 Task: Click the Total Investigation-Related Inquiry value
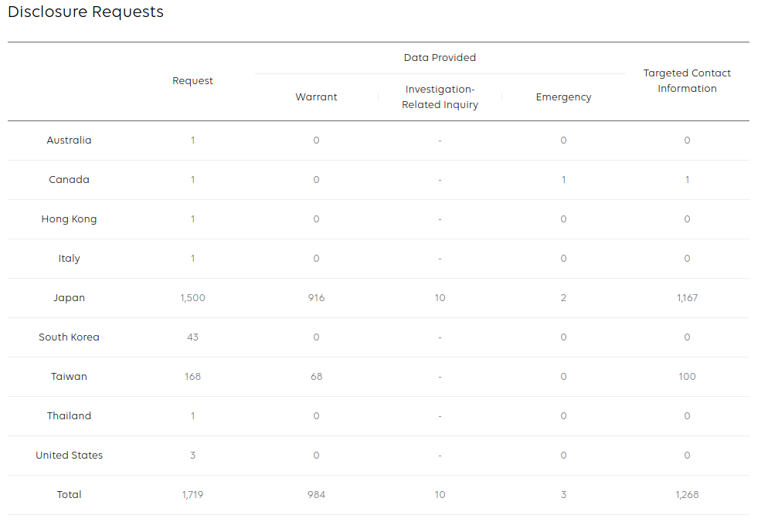[440, 495]
